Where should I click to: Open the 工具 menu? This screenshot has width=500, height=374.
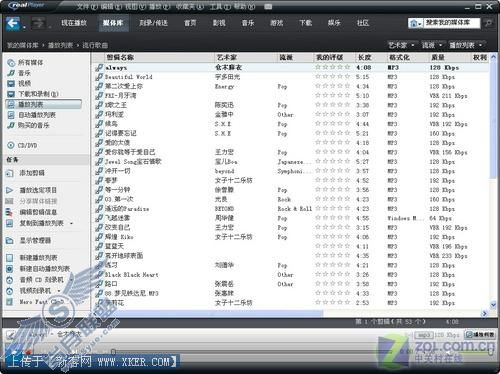(x=220, y=6)
